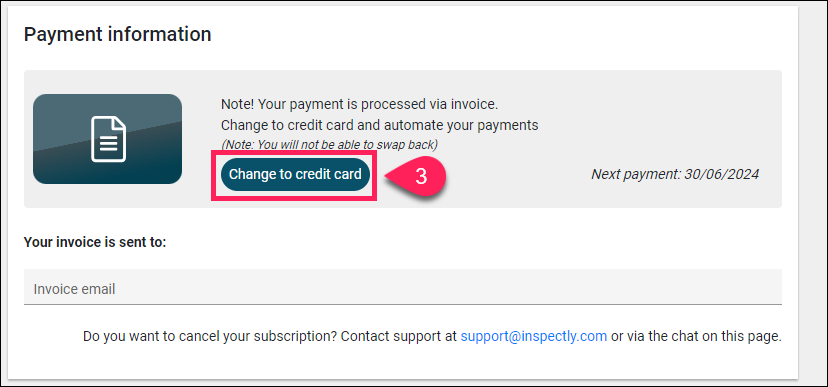Click the red number 3 callout marker
Viewport: 828px width, 387px height.
421,177
